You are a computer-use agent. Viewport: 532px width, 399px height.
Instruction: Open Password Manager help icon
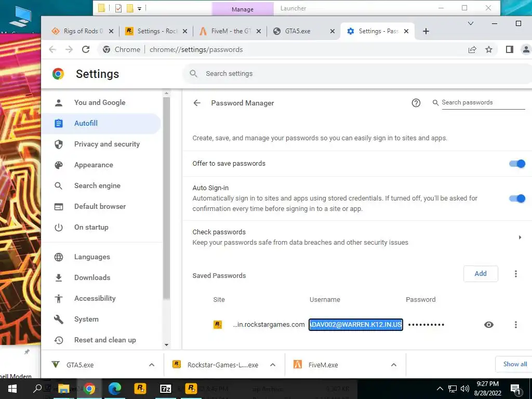416,103
